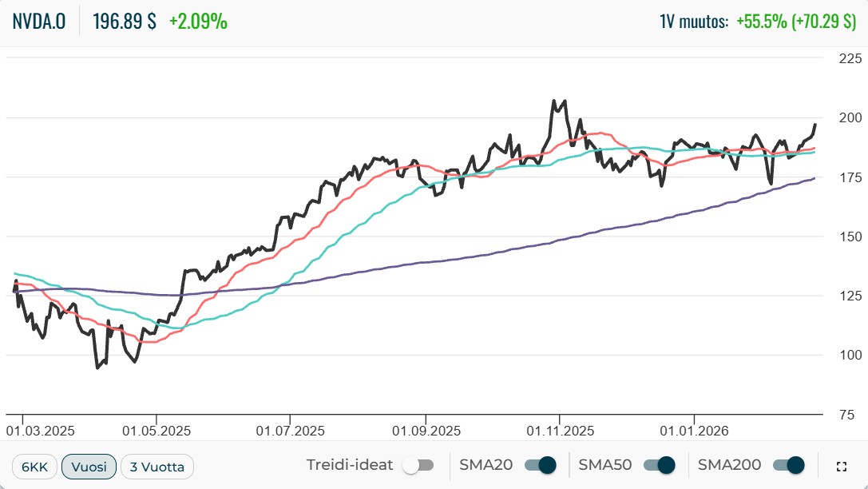
Task: Click the NVDA.O ticker symbol
Action: [39, 22]
